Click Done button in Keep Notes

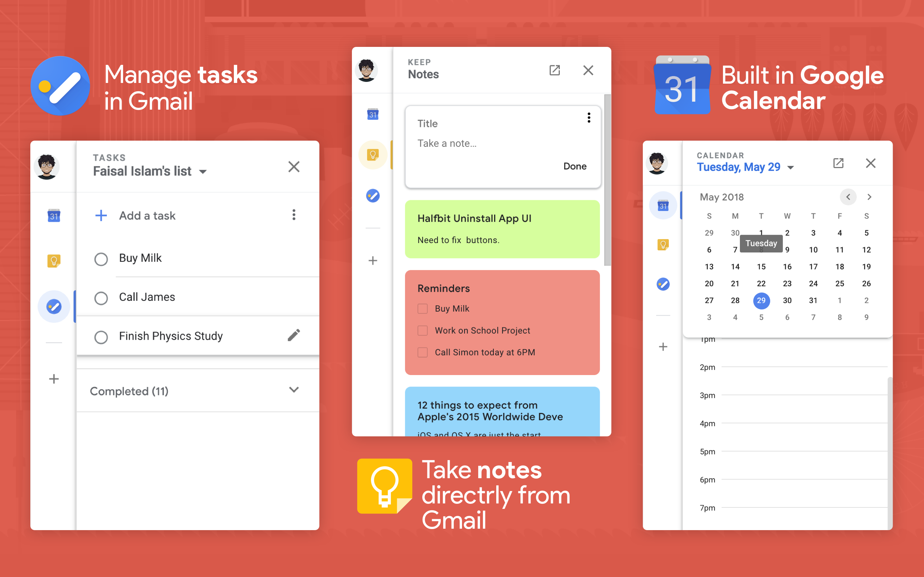tap(574, 166)
